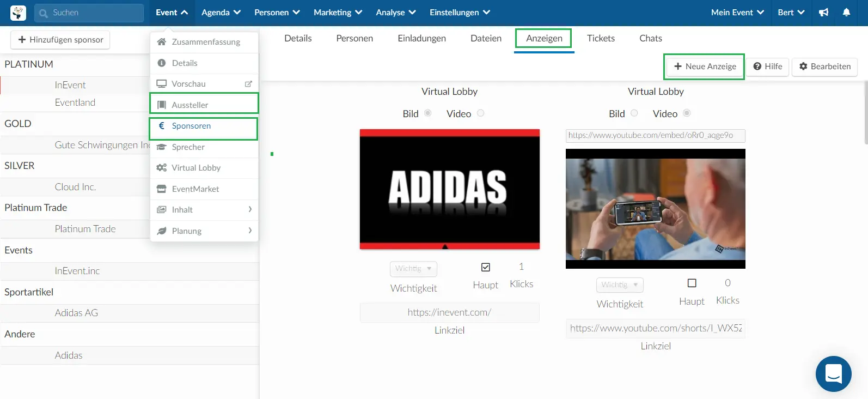Screen dimensions: 868x399
Task: Switch to the Anzeigen tab
Action: click(x=544, y=39)
